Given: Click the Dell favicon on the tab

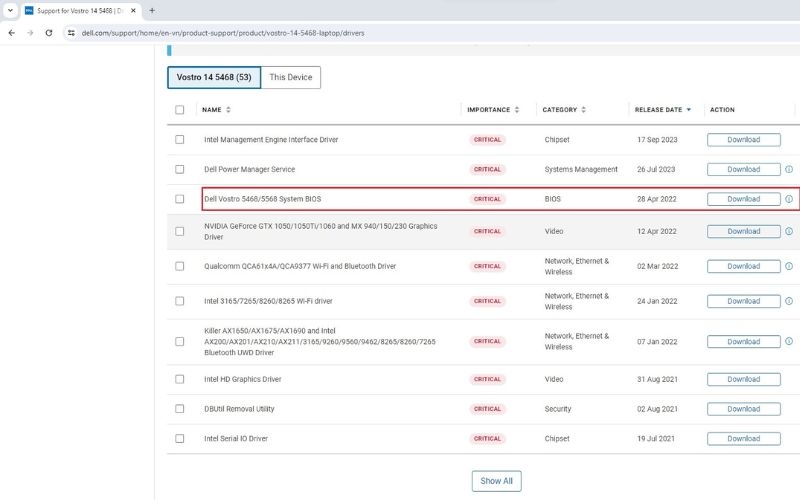Looking at the screenshot, I should click(29, 10).
